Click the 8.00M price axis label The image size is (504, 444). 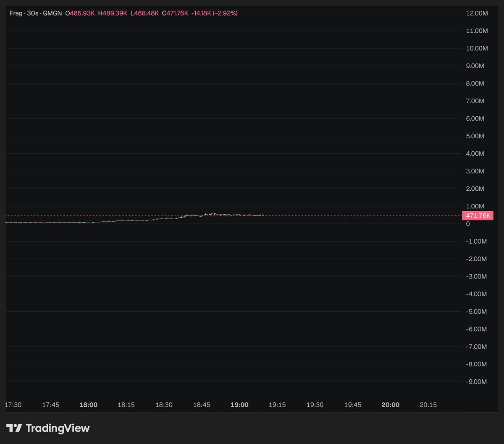point(475,84)
